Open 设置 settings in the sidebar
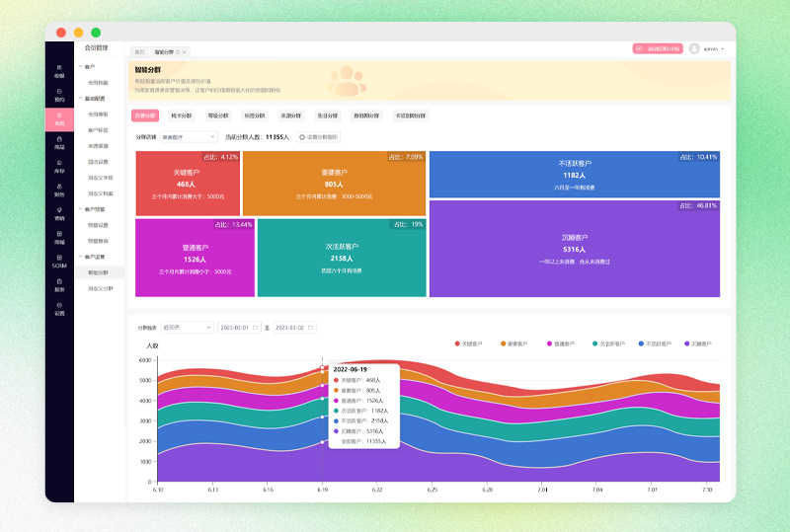 coord(59,309)
